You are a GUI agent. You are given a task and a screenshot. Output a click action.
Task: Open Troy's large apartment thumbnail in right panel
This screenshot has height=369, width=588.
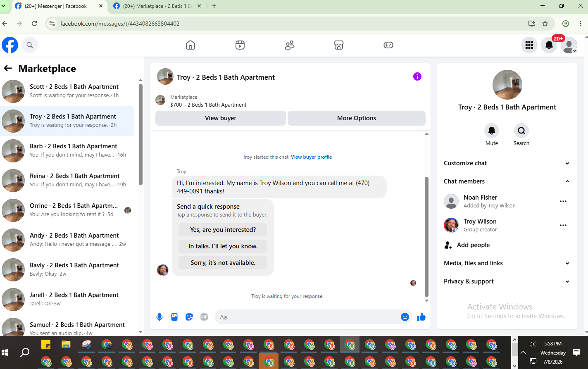click(x=507, y=85)
